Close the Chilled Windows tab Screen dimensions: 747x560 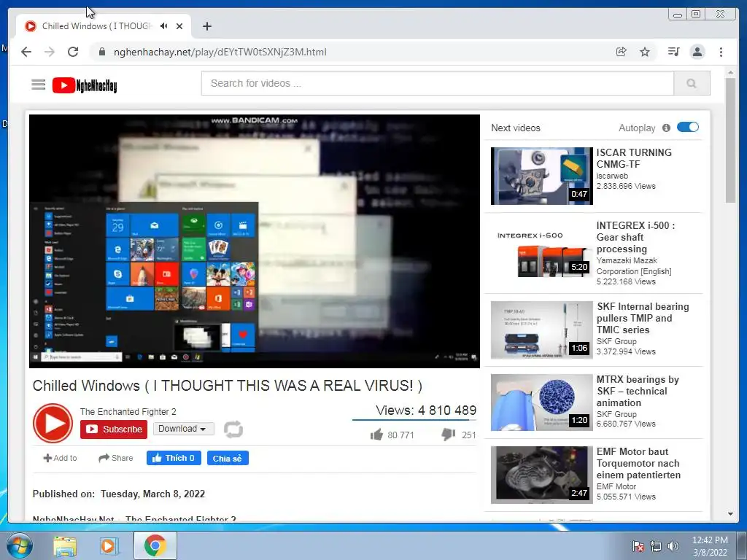(x=179, y=26)
